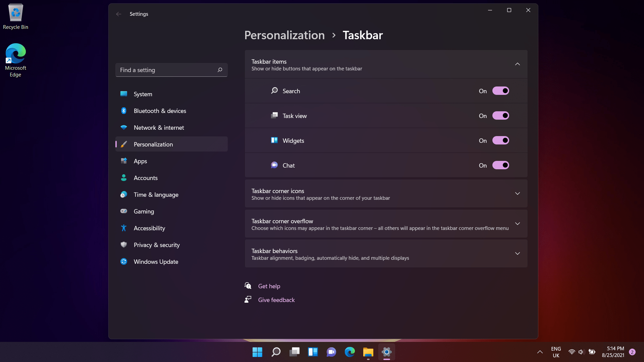The width and height of the screenshot is (644, 362).
Task: Turn off the Search taskbar toggle
Action: pyautogui.click(x=500, y=91)
